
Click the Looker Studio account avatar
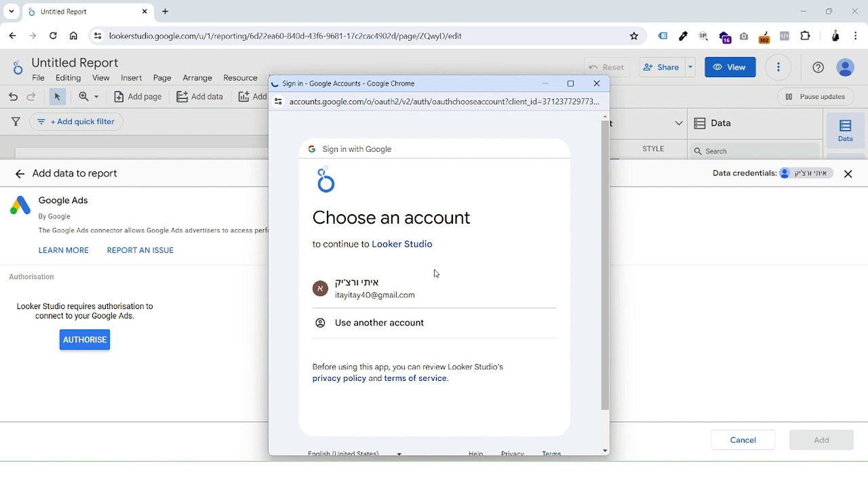[x=846, y=67]
